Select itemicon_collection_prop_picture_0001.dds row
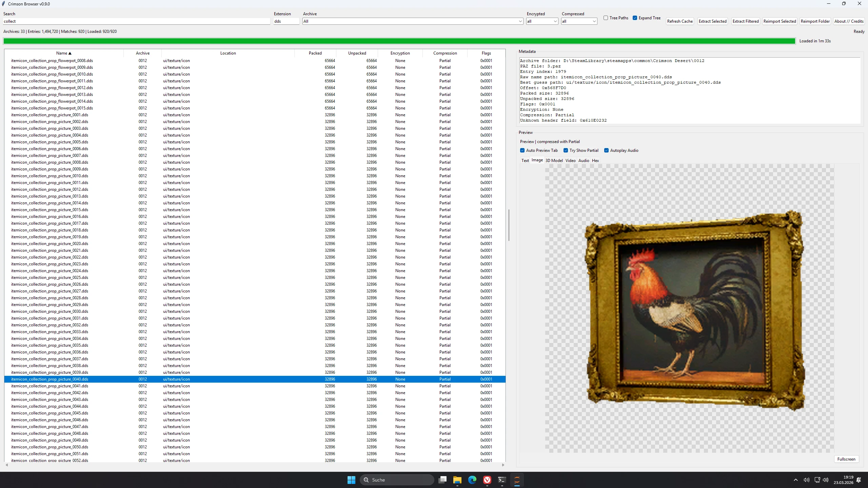The image size is (868, 488). (x=255, y=115)
